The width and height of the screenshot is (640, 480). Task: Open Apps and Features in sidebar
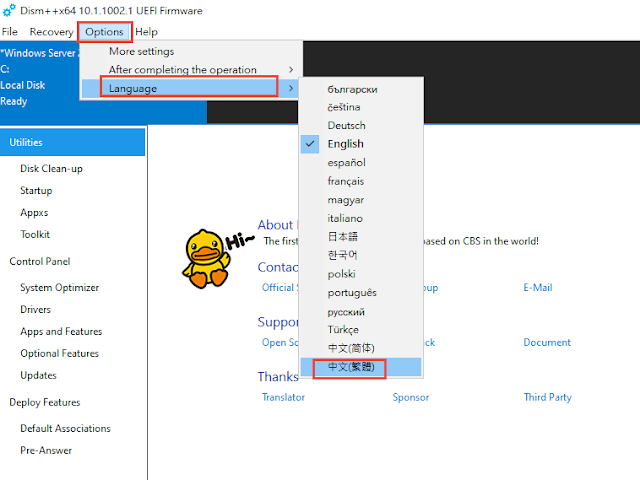click(61, 331)
